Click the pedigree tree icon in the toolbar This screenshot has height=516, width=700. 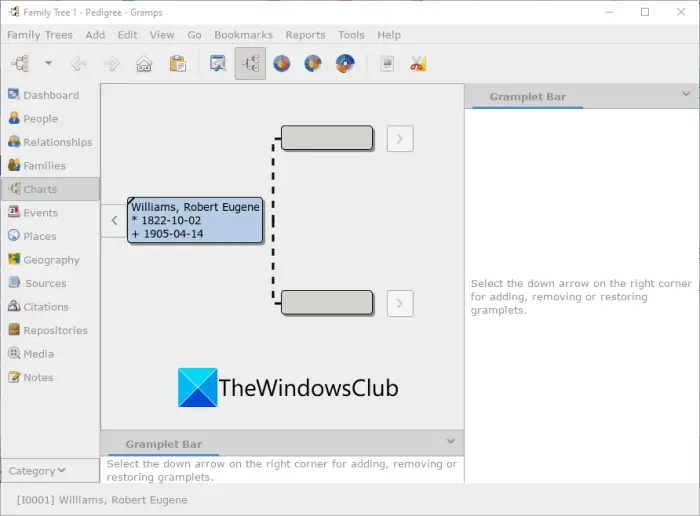[20, 63]
